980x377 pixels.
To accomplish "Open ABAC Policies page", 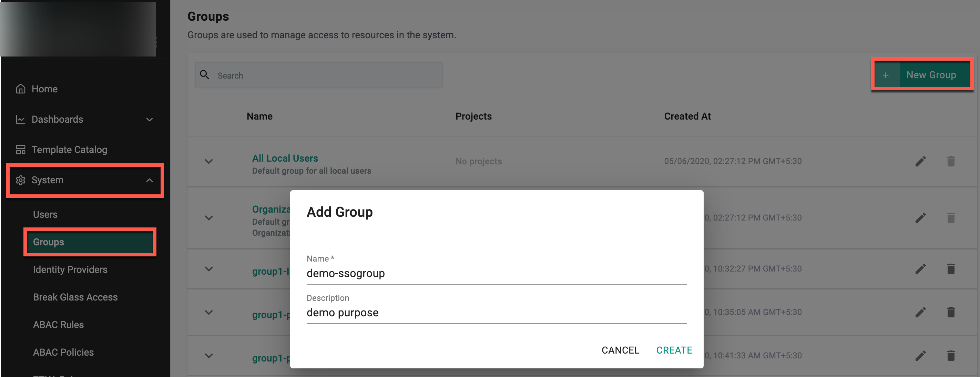I will [63, 352].
